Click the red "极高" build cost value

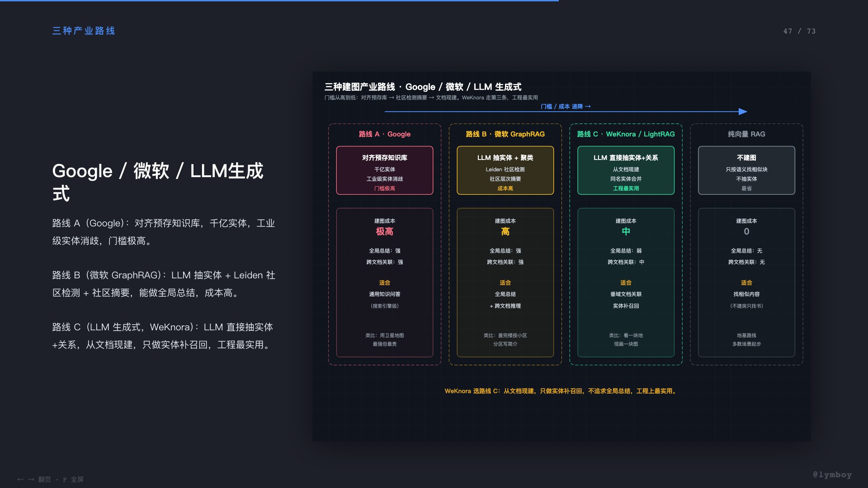(x=385, y=232)
